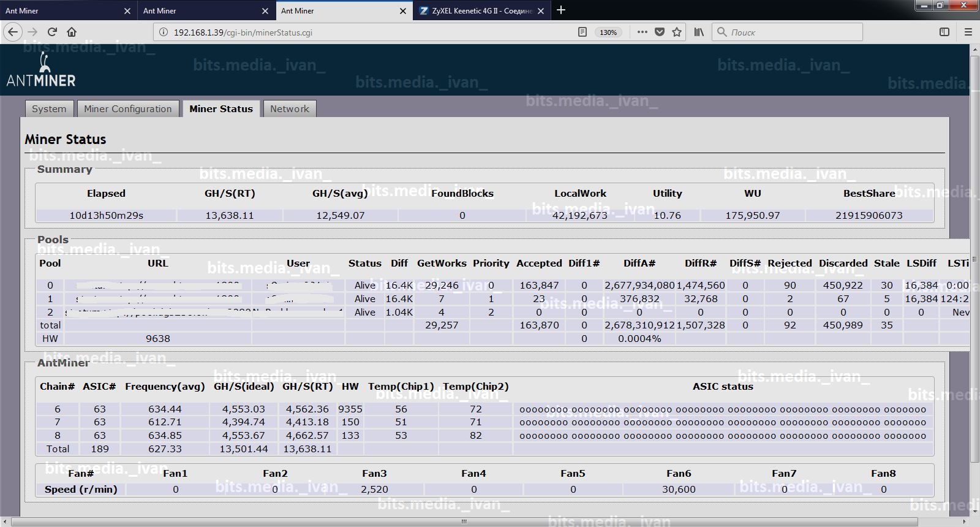The image size is (980, 527).
Task: Select the GH/S(avg) value 12,549.07
Action: click(x=340, y=215)
